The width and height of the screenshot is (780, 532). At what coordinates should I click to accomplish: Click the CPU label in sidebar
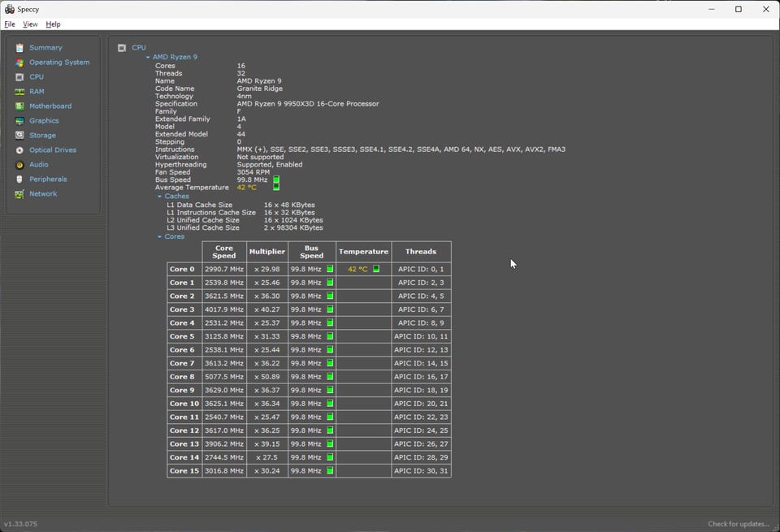coord(37,77)
